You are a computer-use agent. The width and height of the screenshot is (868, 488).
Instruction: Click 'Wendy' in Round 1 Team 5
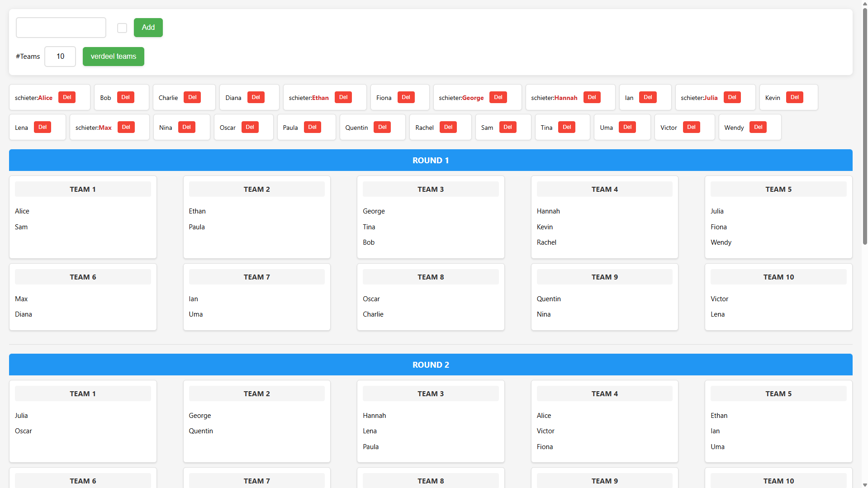click(x=721, y=242)
